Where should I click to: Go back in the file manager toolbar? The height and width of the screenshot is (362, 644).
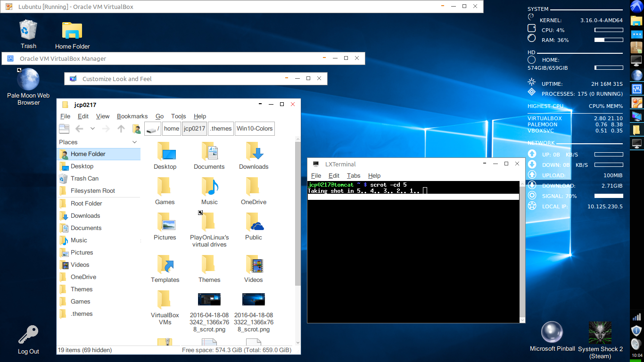pos(79,129)
